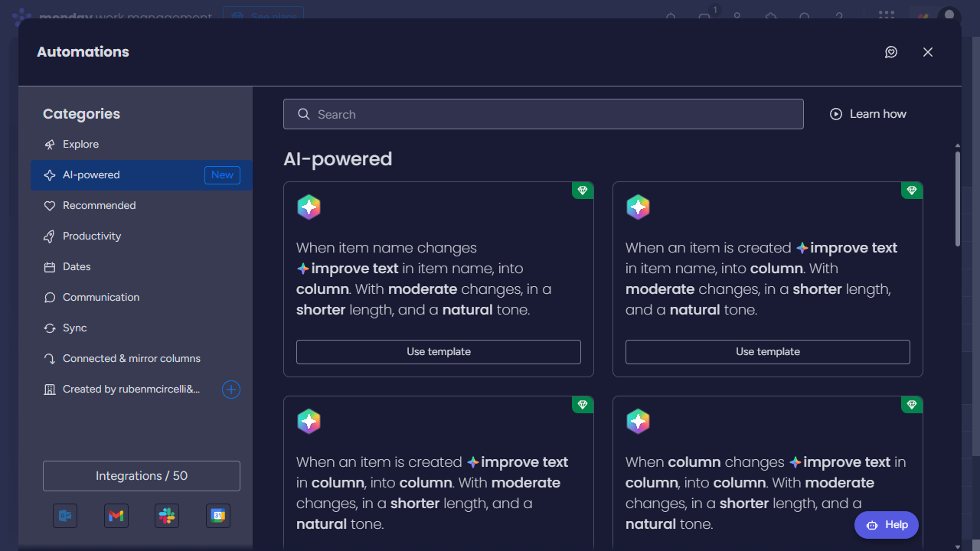980x551 pixels.
Task: Close the Automations dialog
Action: [928, 52]
